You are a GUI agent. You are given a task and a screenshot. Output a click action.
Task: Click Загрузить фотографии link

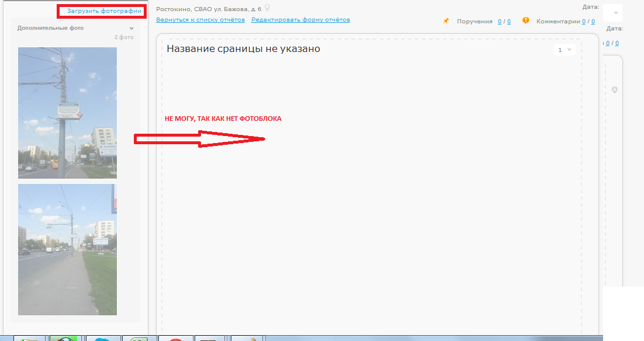[x=104, y=11]
